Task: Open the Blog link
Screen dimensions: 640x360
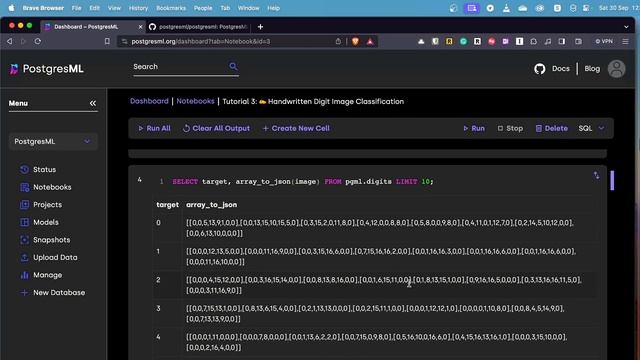Action: tap(592, 69)
